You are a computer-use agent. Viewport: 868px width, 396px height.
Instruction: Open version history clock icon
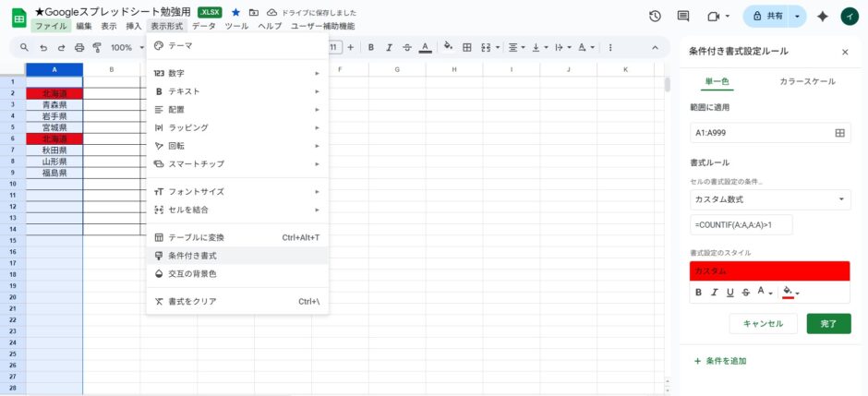click(x=656, y=17)
